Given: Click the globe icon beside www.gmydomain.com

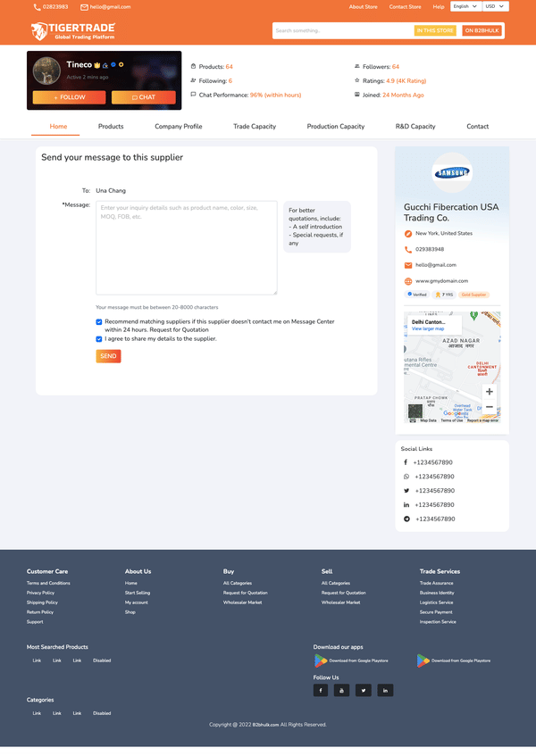Looking at the screenshot, I should pyautogui.click(x=408, y=281).
